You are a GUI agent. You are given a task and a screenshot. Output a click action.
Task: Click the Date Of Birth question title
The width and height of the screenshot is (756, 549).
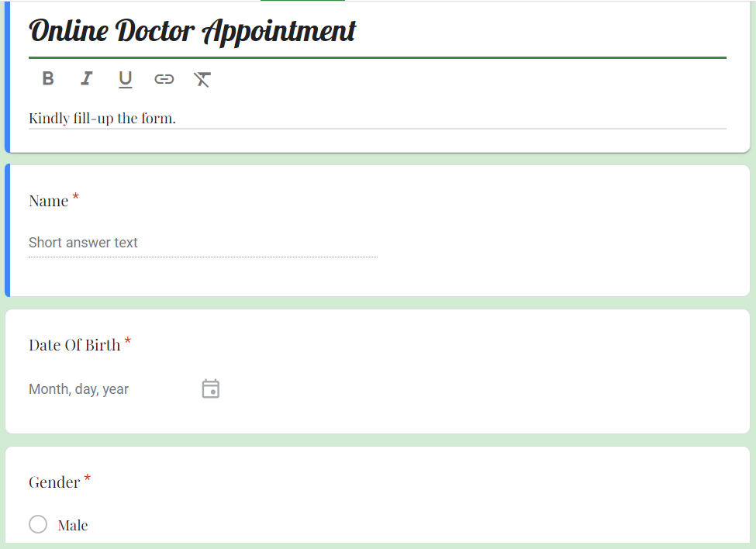pyautogui.click(x=74, y=345)
